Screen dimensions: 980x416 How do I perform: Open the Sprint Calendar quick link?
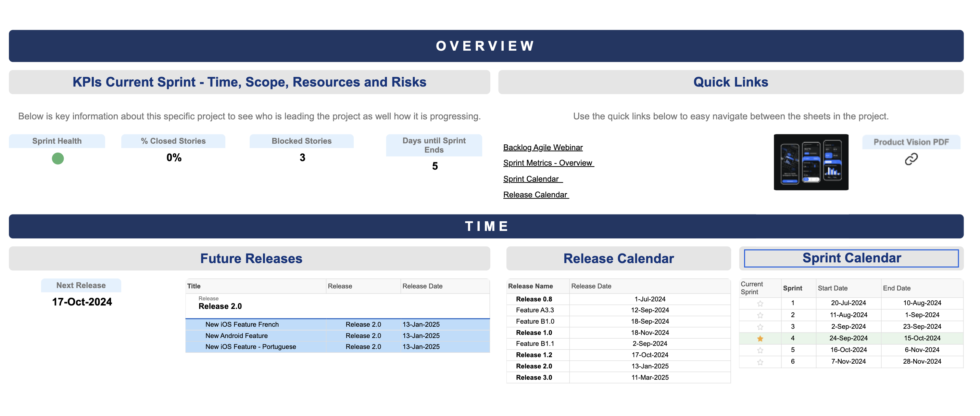531,179
